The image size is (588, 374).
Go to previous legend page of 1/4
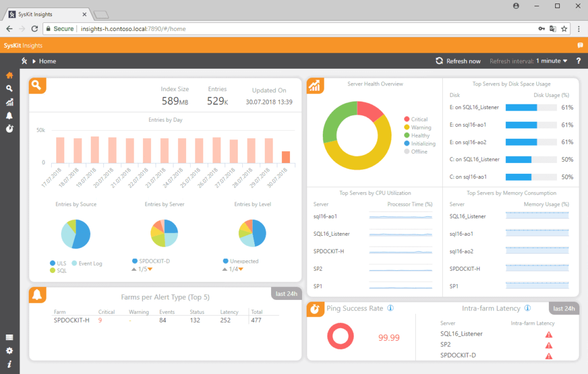tap(225, 270)
